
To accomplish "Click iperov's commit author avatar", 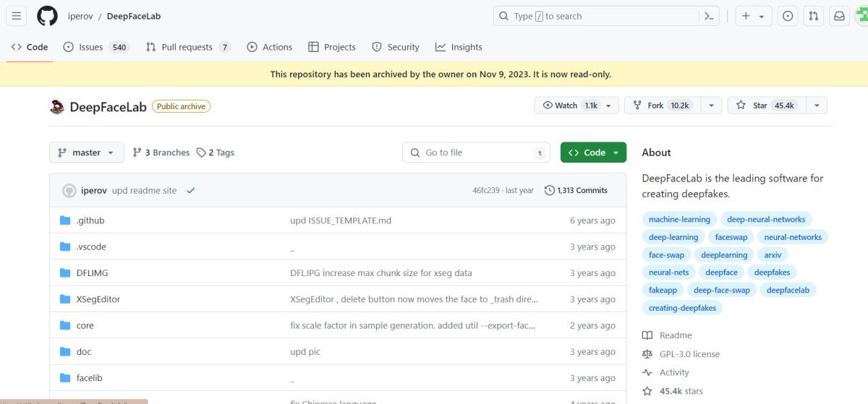I will 69,191.
